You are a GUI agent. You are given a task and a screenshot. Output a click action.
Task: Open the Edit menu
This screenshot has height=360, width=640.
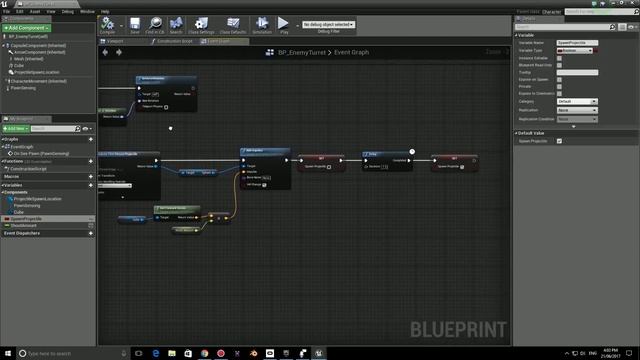tap(20, 11)
